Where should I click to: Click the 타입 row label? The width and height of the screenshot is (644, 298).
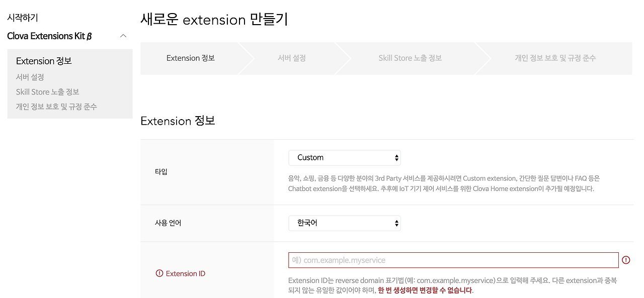161,172
